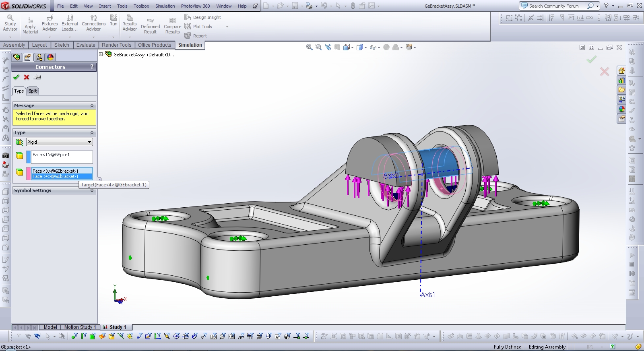Cancel the connector with red X

[x=27, y=77]
